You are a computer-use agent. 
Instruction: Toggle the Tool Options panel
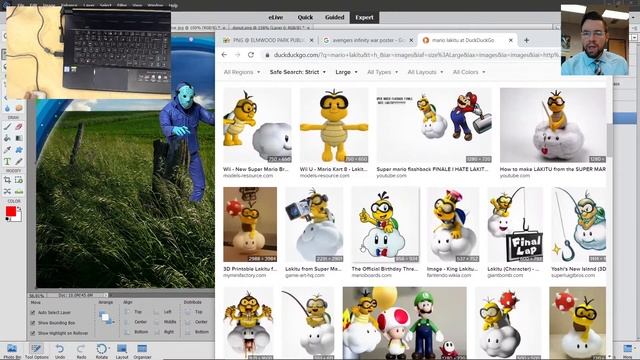(x=36, y=351)
